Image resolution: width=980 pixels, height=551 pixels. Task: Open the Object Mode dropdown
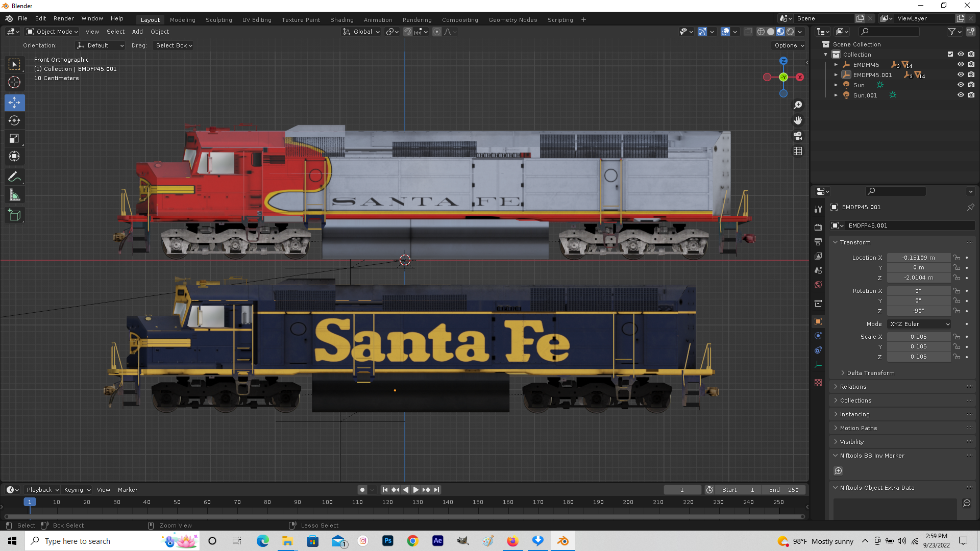tap(53, 32)
